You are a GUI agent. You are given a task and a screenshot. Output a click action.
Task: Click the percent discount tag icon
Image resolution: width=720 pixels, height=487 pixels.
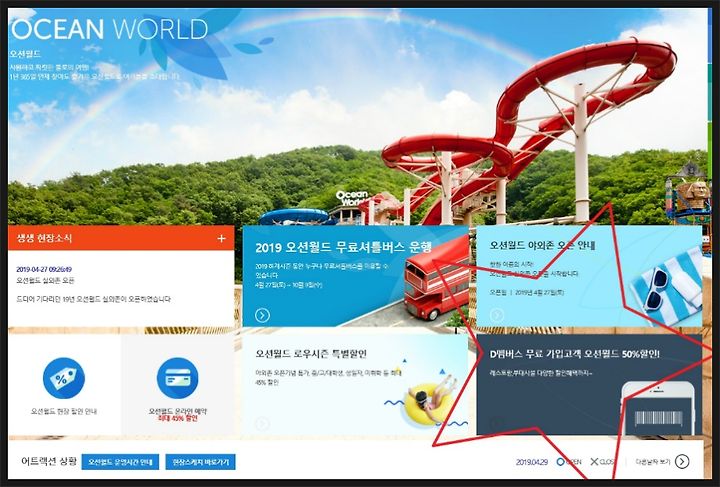tap(64, 378)
